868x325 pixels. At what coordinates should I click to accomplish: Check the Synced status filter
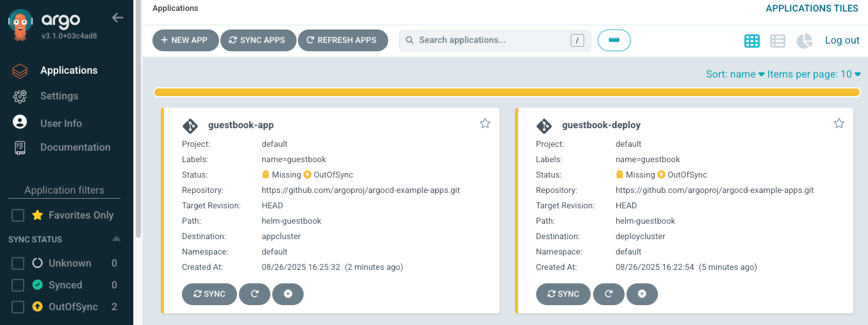tap(18, 285)
